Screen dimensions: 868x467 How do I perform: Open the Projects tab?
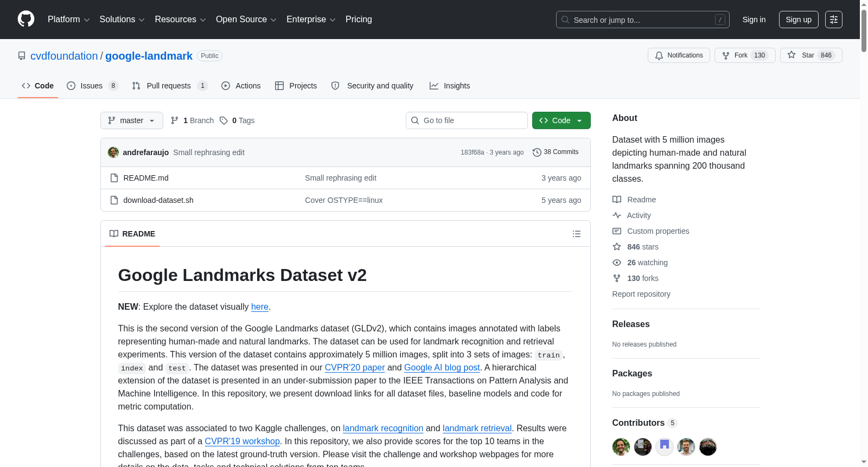pyautogui.click(x=296, y=86)
